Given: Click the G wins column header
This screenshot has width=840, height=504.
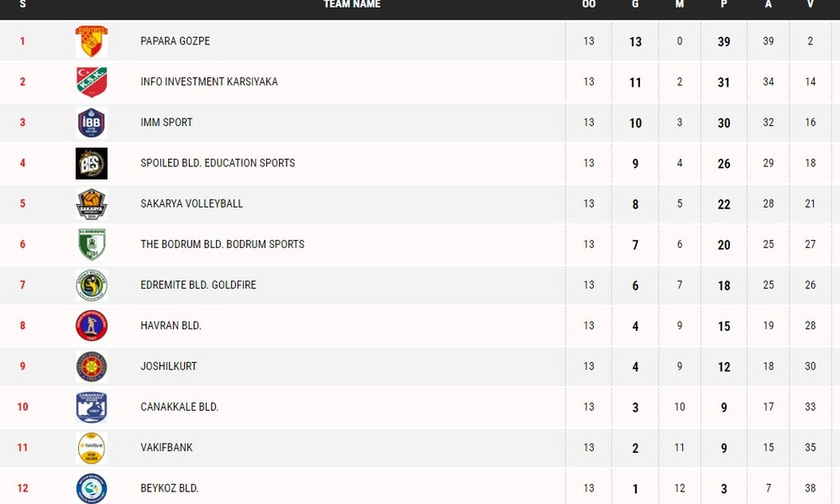Looking at the screenshot, I should [x=635, y=4].
